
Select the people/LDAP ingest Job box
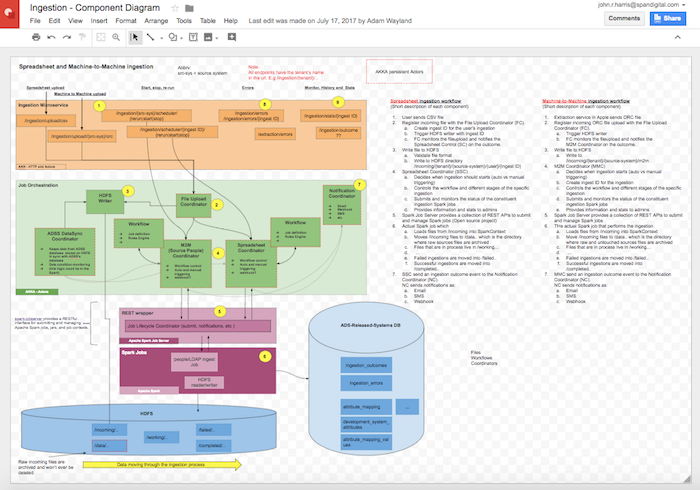(194, 362)
